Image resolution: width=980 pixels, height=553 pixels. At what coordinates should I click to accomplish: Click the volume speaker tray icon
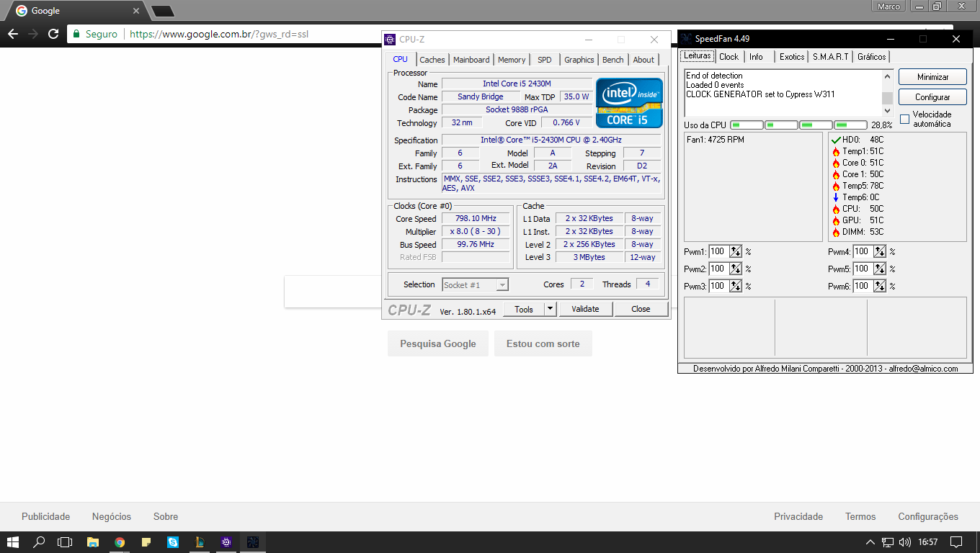tap(905, 542)
